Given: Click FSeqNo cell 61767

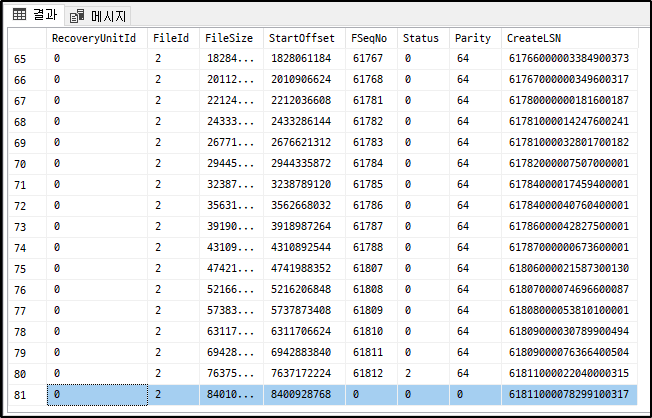Looking at the screenshot, I should coord(371,59).
